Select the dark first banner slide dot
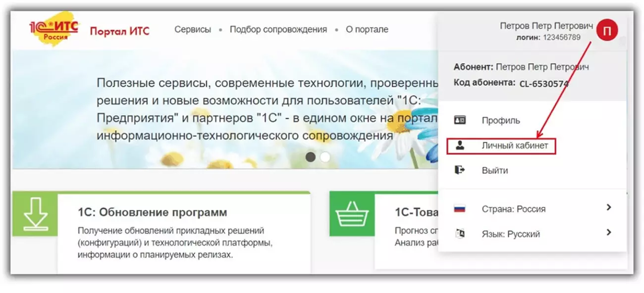The height and width of the screenshot is (293, 644). pos(311,157)
